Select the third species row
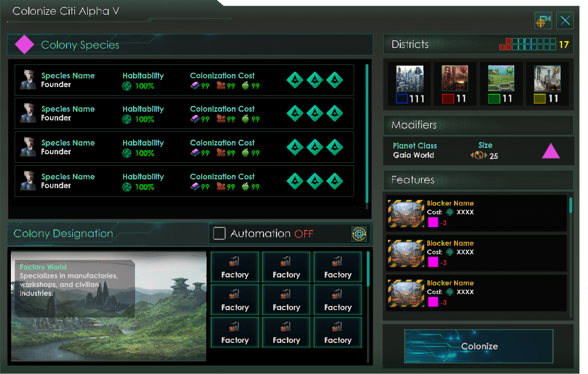Image resolution: width=588 pixels, height=374 pixels. pos(184,147)
